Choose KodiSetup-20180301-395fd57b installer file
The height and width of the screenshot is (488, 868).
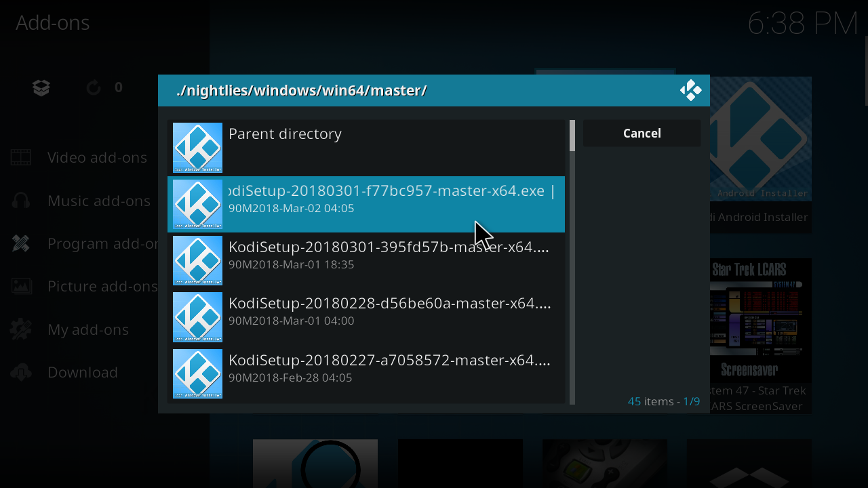(x=366, y=261)
